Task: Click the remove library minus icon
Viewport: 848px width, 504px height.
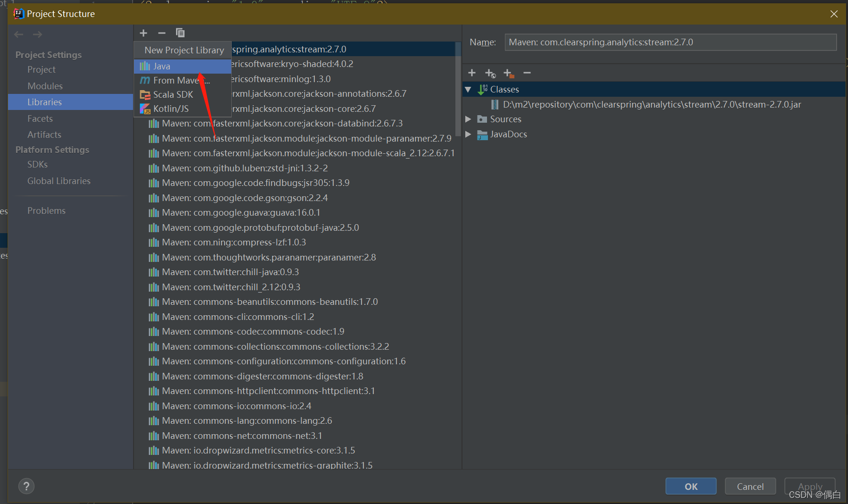Action: tap(162, 33)
